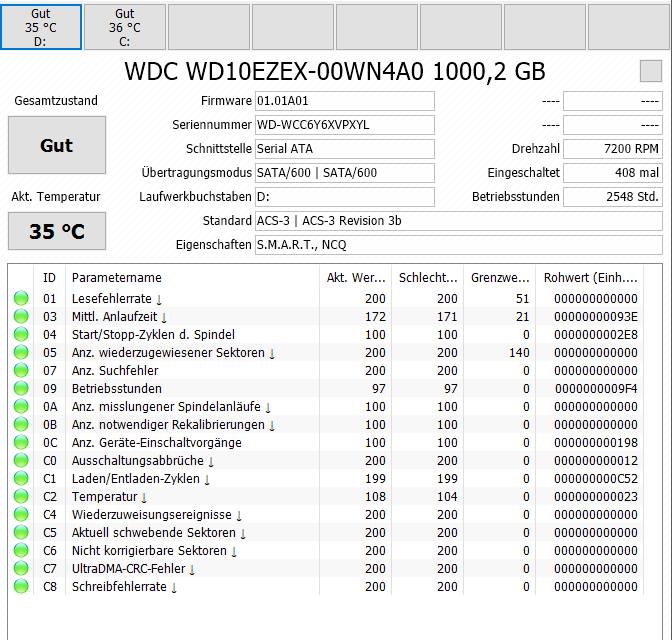Click raw value 0000000093E
672x640 pixels.
596,316
